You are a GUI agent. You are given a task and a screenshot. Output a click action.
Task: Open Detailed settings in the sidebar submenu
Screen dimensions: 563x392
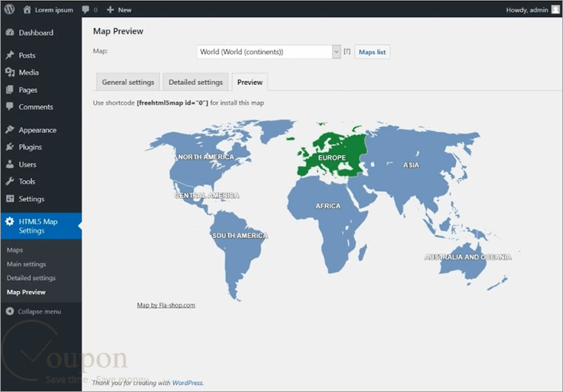point(31,278)
